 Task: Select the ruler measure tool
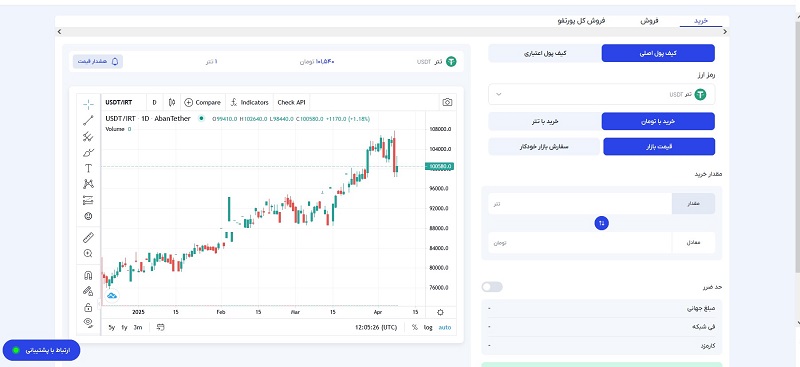click(88, 237)
